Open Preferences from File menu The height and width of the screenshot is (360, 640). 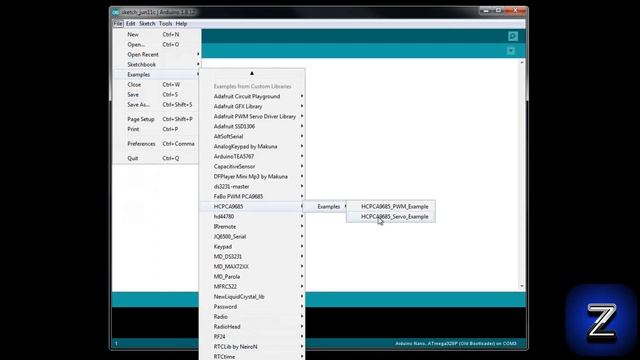[x=157, y=144]
